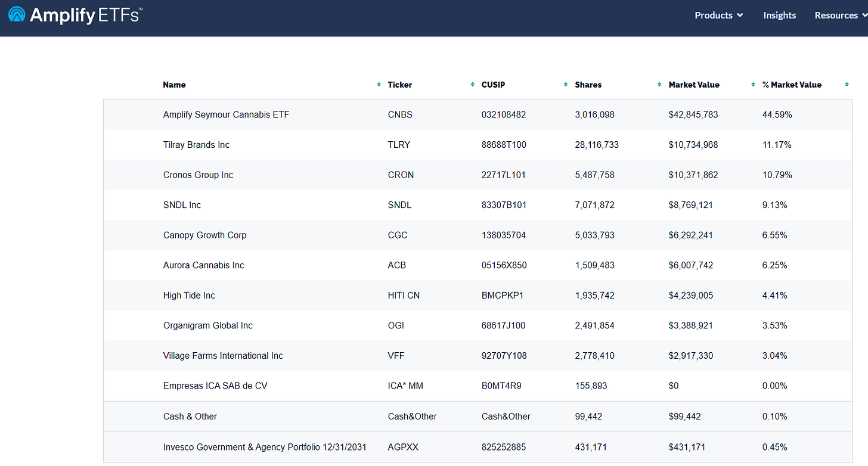Click percentage value 0.45%
The height and width of the screenshot is (466, 868).
tap(774, 447)
